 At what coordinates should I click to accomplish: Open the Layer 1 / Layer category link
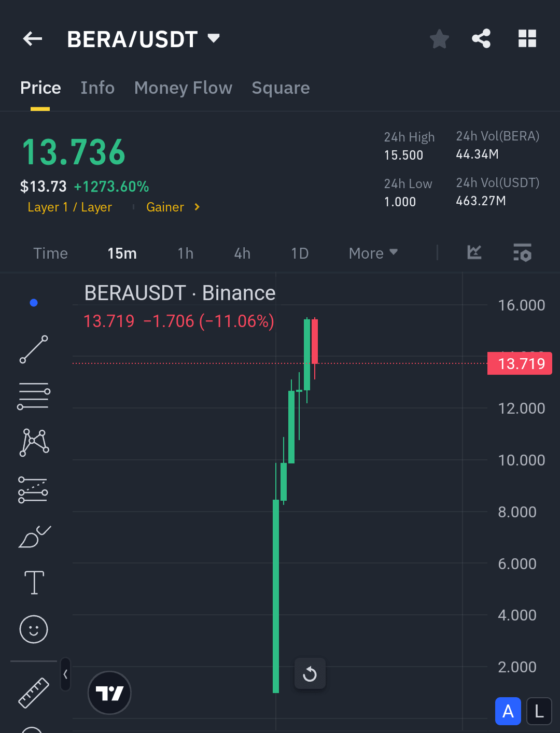pos(69,207)
